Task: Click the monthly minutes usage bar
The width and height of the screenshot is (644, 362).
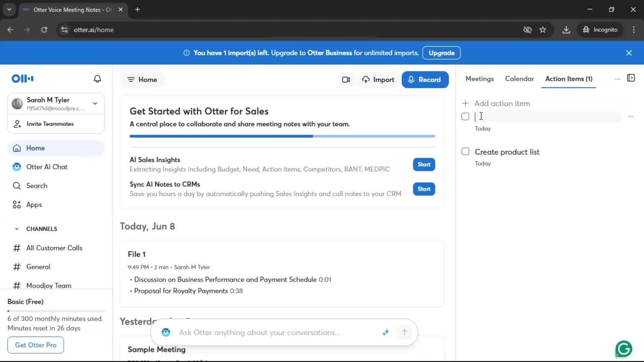Action: coord(56,311)
